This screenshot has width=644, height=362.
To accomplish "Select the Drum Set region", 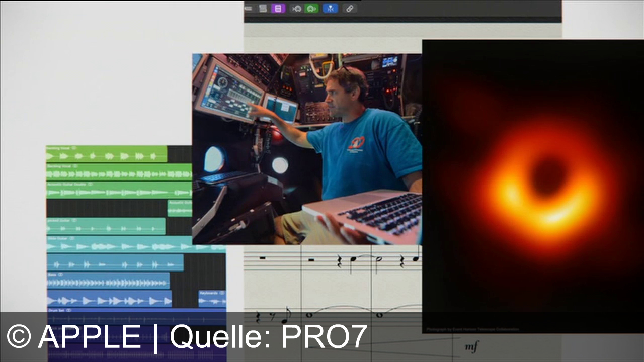I will (136, 318).
